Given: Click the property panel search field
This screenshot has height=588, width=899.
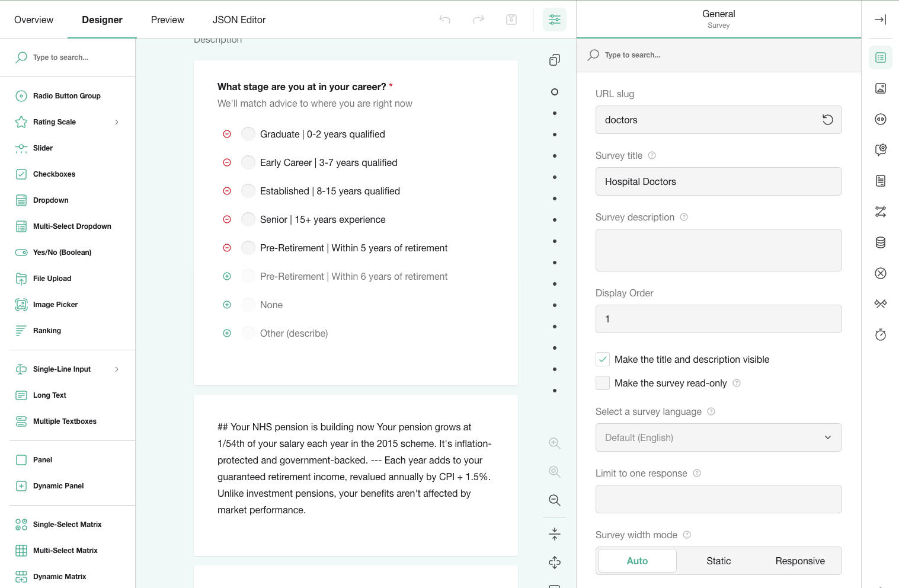Looking at the screenshot, I should click(x=718, y=55).
